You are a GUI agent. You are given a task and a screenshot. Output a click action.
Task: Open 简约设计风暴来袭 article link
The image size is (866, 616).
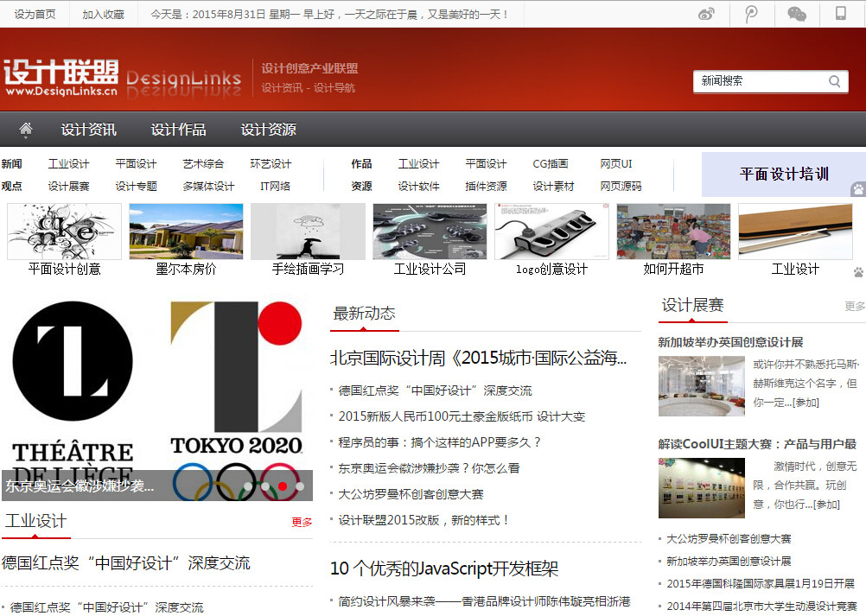(x=484, y=601)
